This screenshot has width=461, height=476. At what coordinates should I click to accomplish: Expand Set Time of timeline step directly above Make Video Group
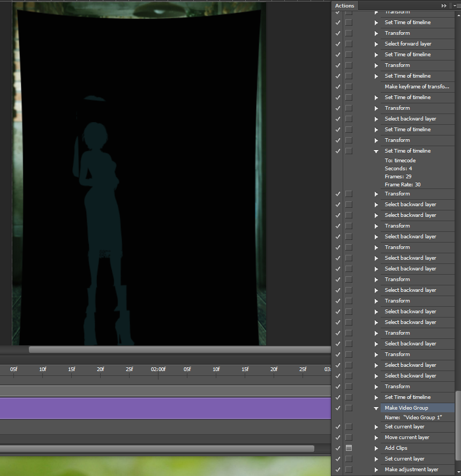coord(376,397)
